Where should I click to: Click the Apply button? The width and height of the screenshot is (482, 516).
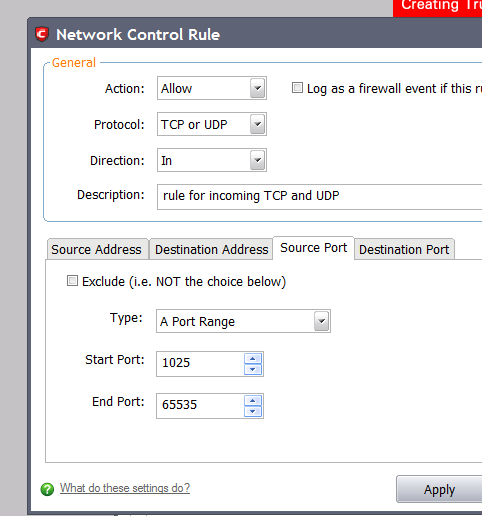coord(439,489)
